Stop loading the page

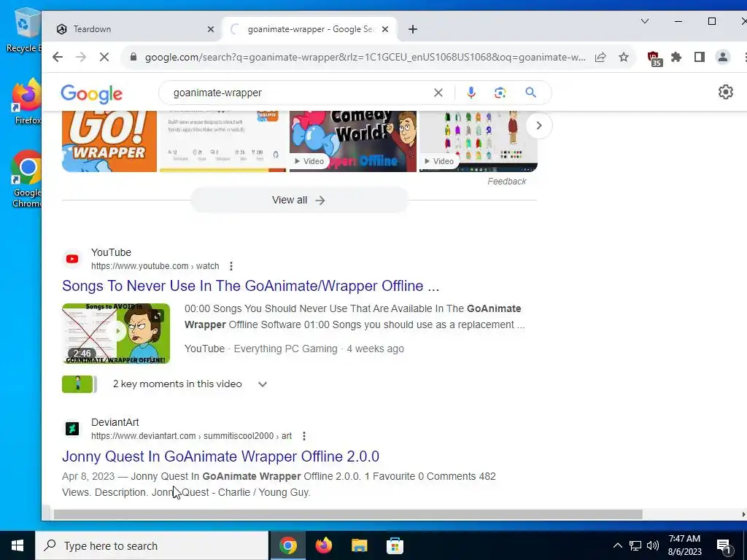click(104, 57)
